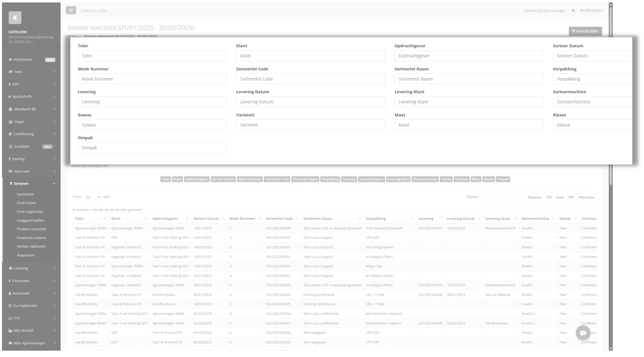Toggle Sorteer Datum column visibility button

pyautogui.click(x=223, y=179)
